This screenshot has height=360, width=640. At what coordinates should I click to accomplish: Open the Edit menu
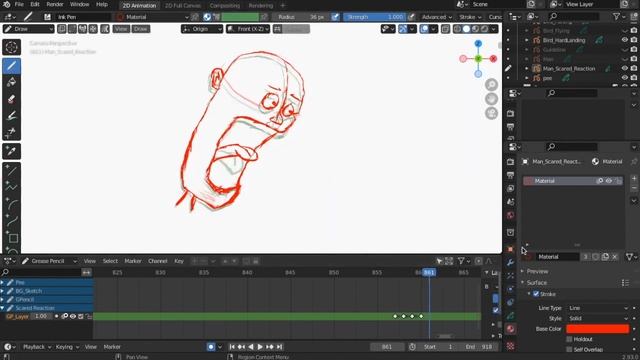[35, 4]
